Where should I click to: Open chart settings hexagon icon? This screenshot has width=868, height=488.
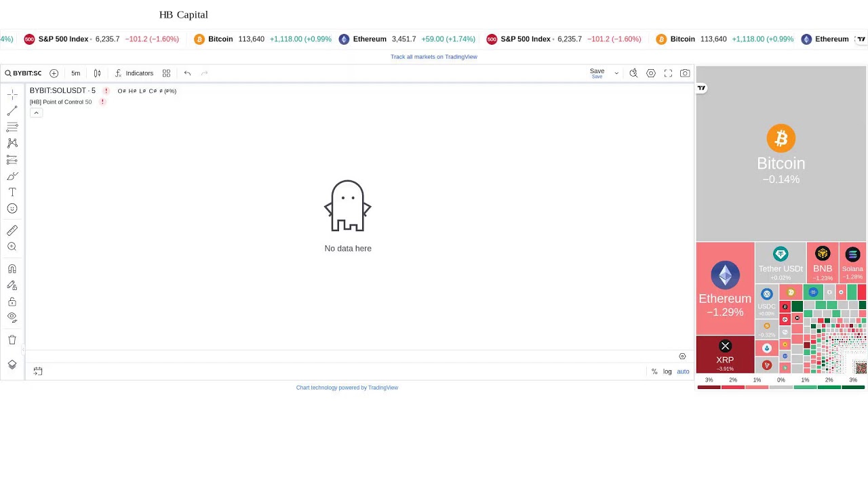651,73
